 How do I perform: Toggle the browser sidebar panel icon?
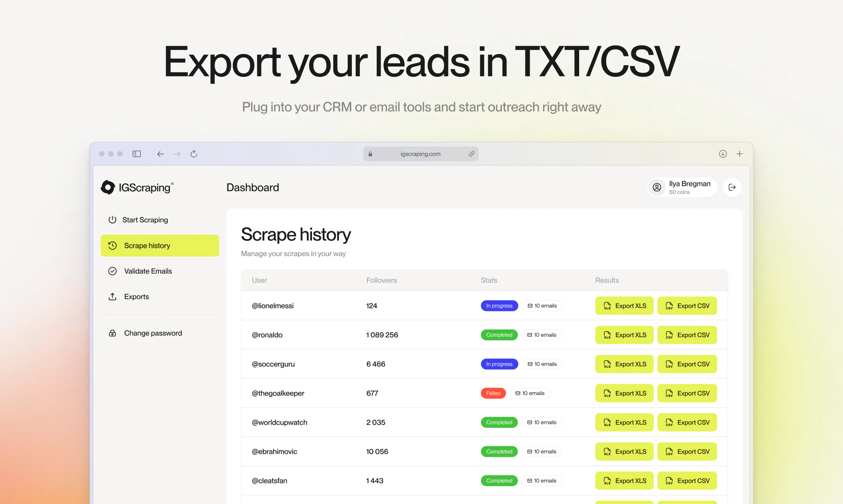137,154
